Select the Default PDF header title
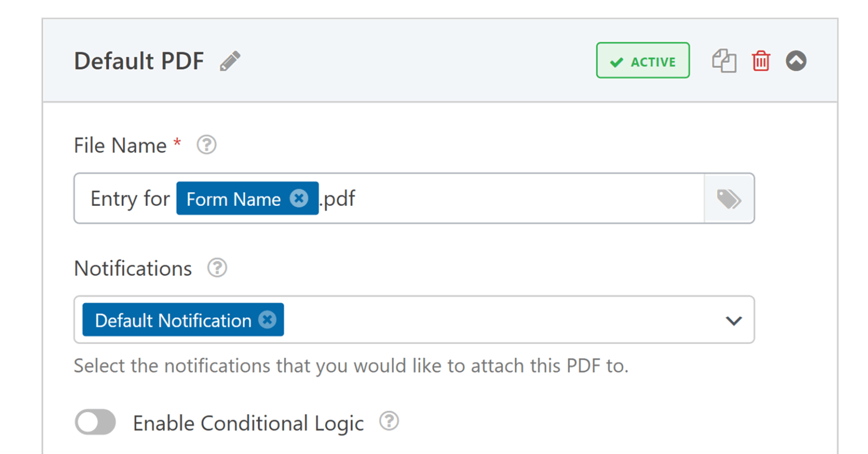 138,60
